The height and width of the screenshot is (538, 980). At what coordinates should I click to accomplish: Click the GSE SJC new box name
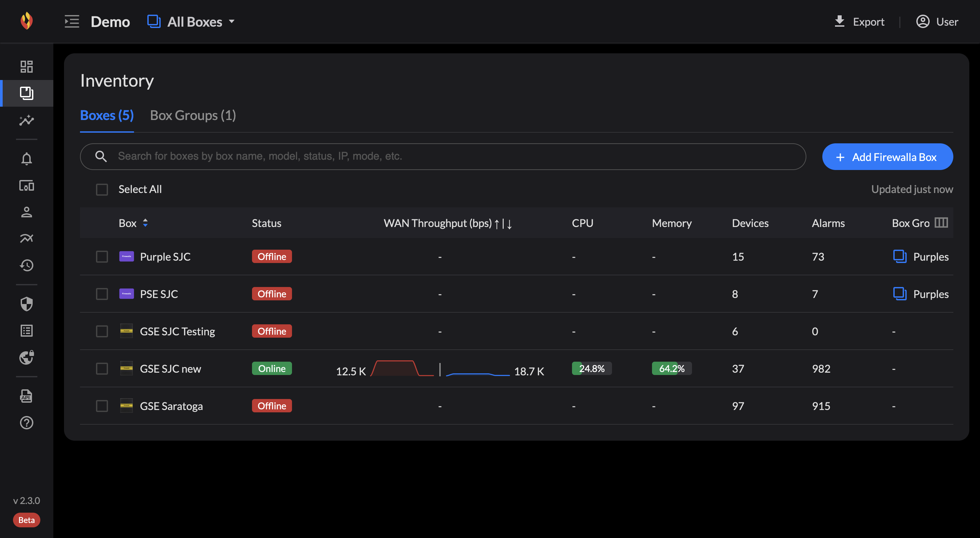pos(170,369)
